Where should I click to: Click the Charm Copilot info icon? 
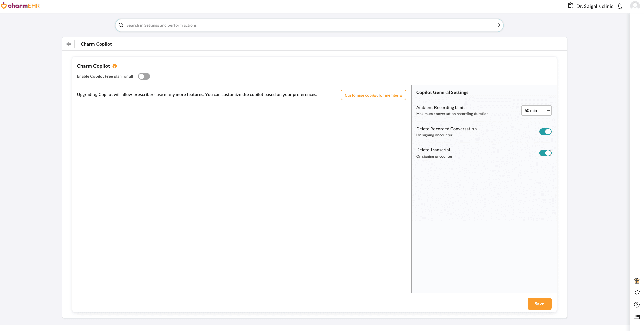pyautogui.click(x=115, y=66)
